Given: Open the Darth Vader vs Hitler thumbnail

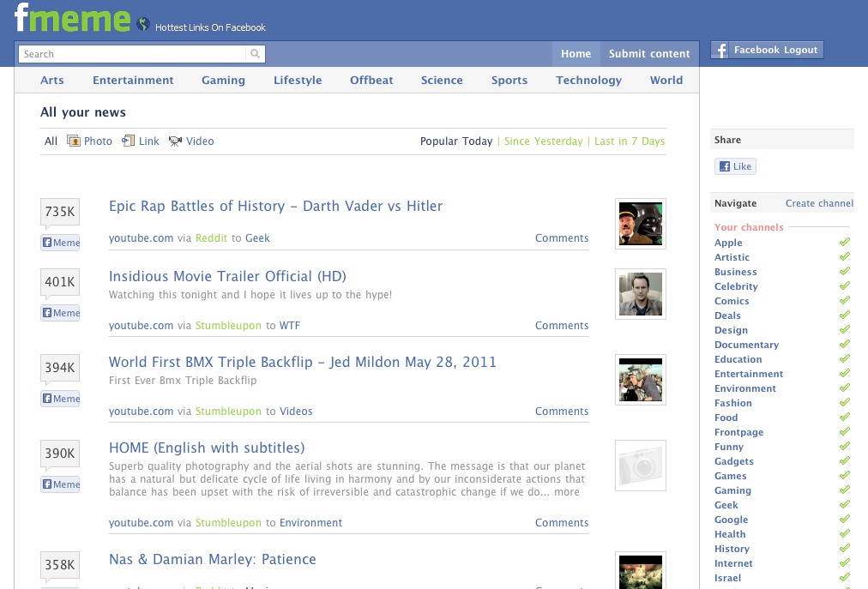Looking at the screenshot, I should pyautogui.click(x=641, y=224).
